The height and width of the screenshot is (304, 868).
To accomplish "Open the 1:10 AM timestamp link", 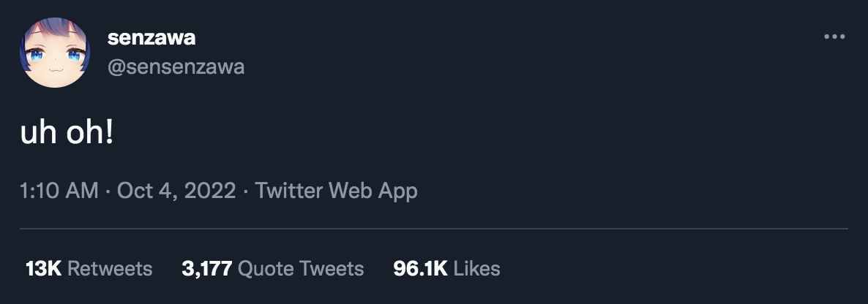I will pyautogui.click(x=59, y=191).
